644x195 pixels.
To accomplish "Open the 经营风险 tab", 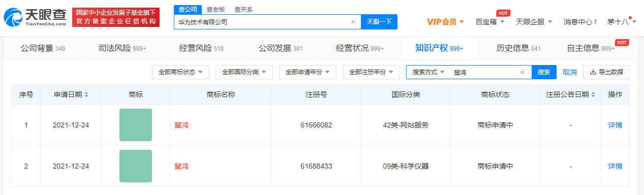I will coord(201,48).
